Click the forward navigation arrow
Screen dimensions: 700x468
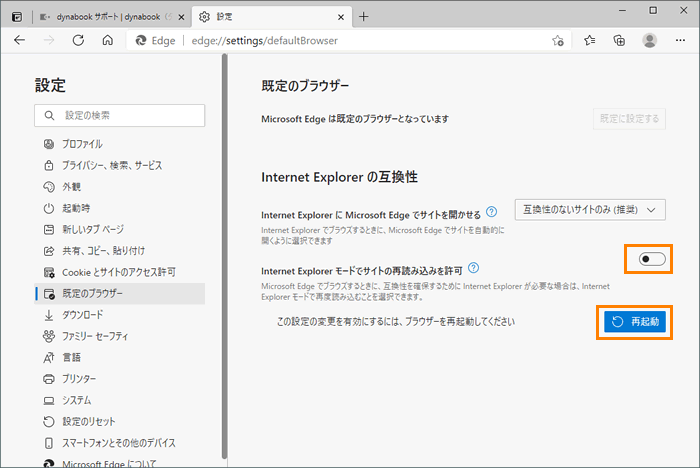pyautogui.click(x=49, y=41)
